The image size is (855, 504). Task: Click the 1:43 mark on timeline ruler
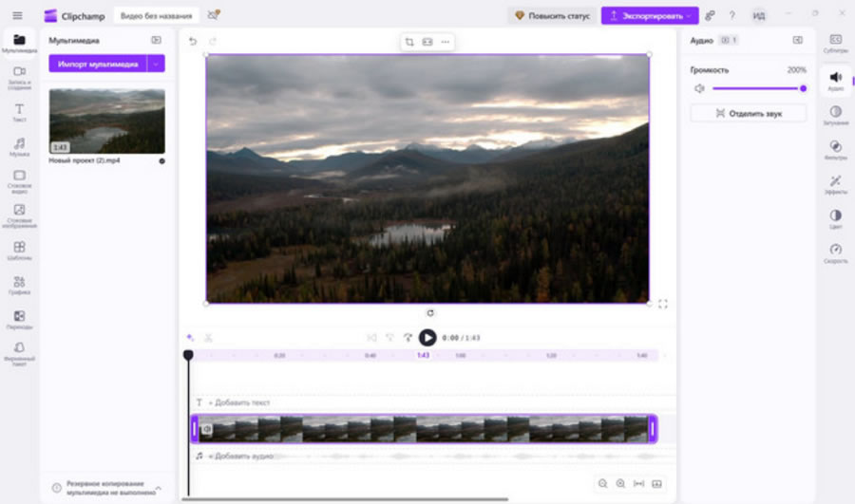click(x=423, y=355)
